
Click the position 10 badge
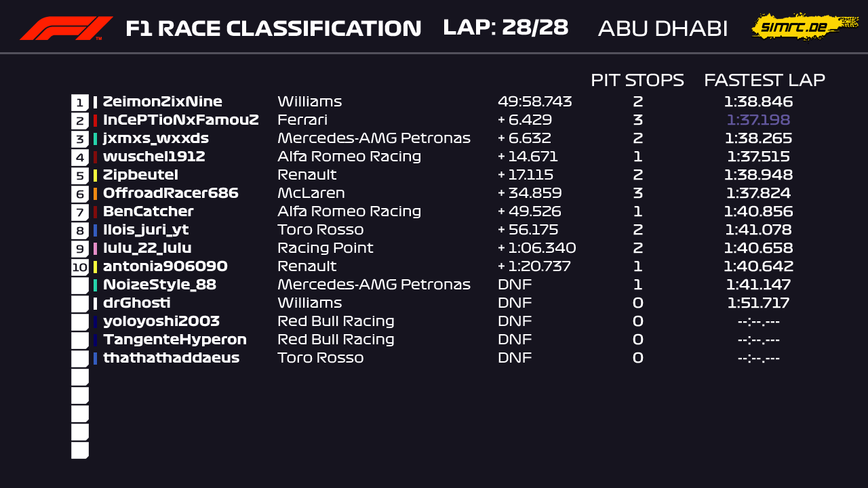coord(80,267)
